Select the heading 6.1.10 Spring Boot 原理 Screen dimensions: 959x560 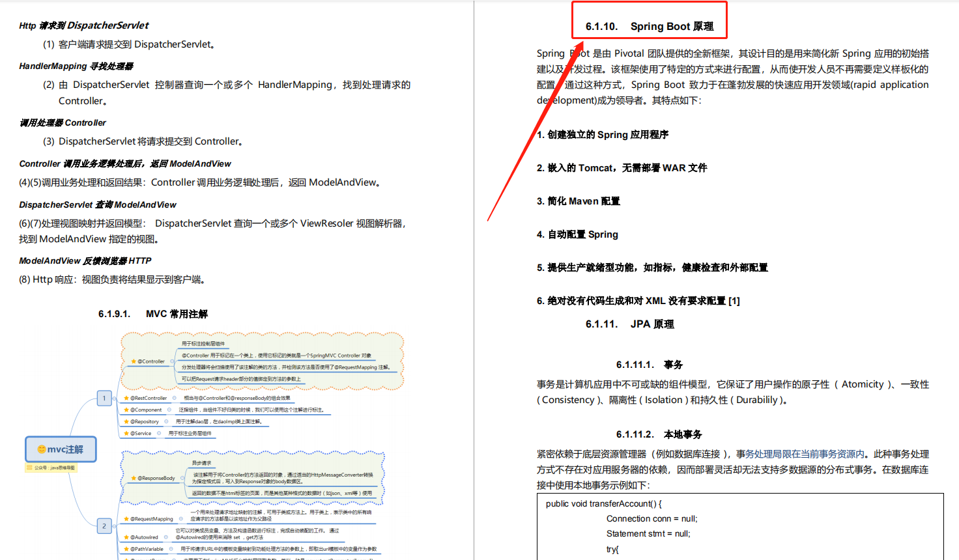(x=650, y=26)
